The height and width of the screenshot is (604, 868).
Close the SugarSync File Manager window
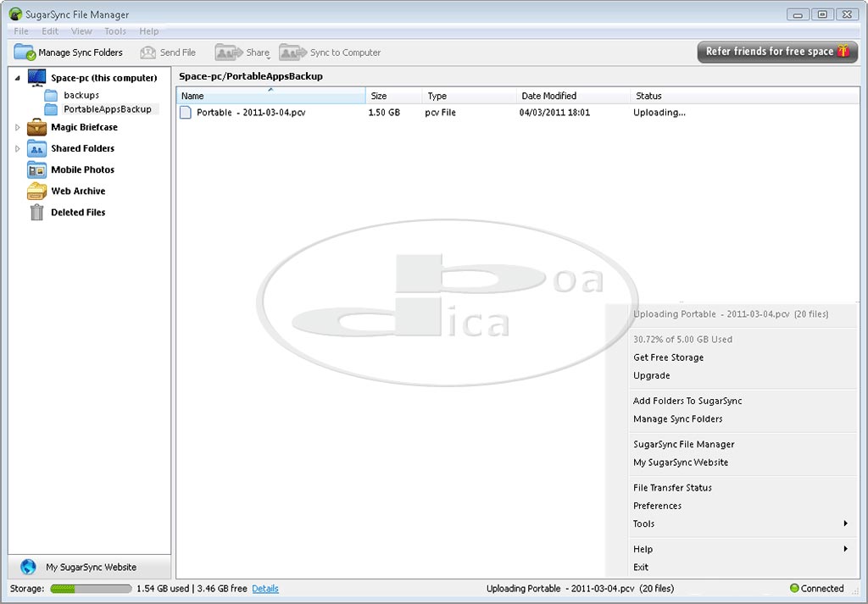click(x=847, y=14)
